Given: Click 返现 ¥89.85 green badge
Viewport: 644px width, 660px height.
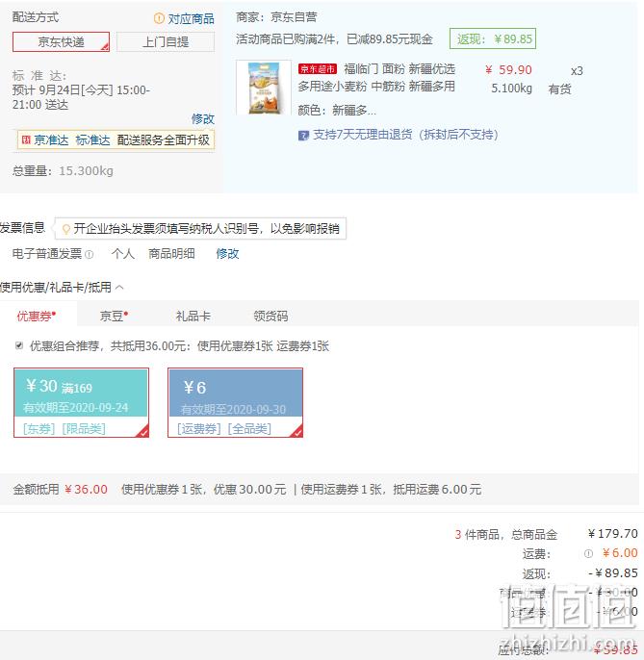Looking at the screenshot, I should (x=493, y=38).
